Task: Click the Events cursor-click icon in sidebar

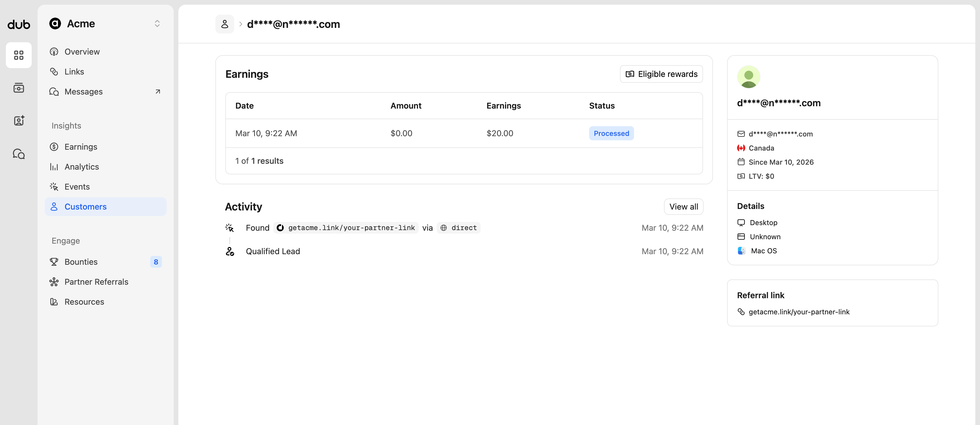Action: point(54,187)
